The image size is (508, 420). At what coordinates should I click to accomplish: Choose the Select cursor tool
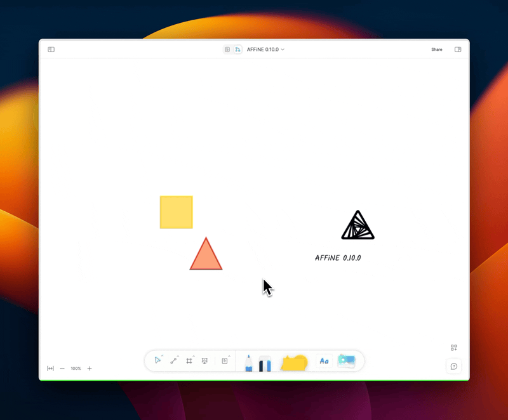coord(157,360)
